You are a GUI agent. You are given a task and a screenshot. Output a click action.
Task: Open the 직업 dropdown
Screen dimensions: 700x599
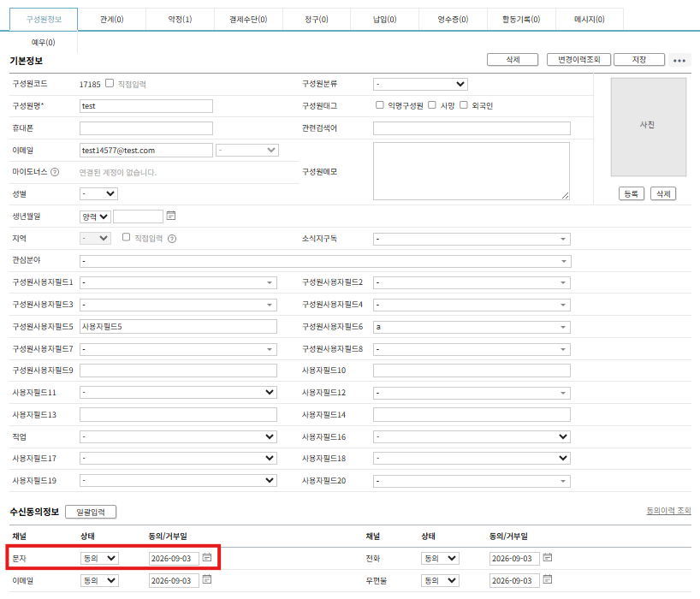[x=178, y=436]
